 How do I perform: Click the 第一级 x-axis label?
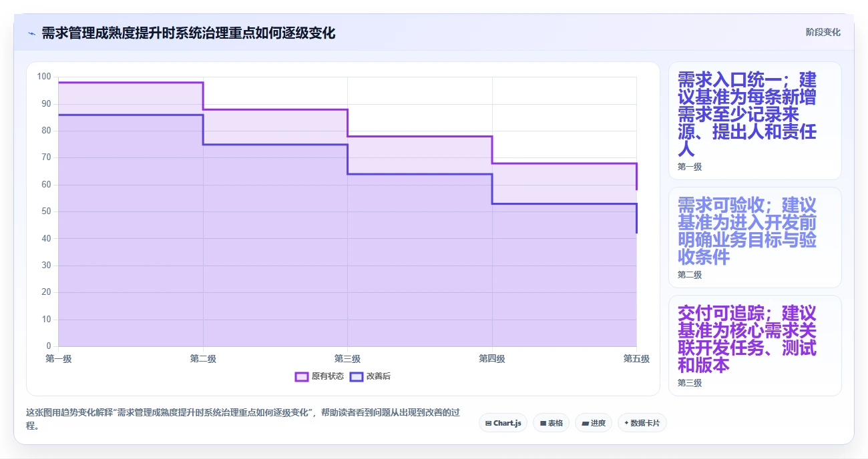pos(59,359)
